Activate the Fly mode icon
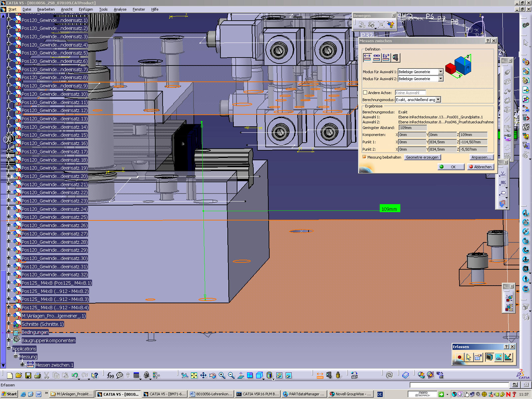 (x=185, y=375)
